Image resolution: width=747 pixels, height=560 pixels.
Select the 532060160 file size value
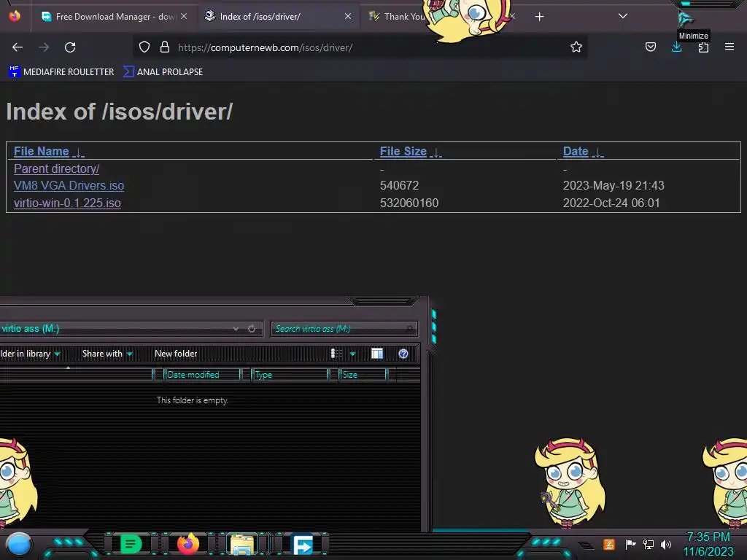point(409,203)
